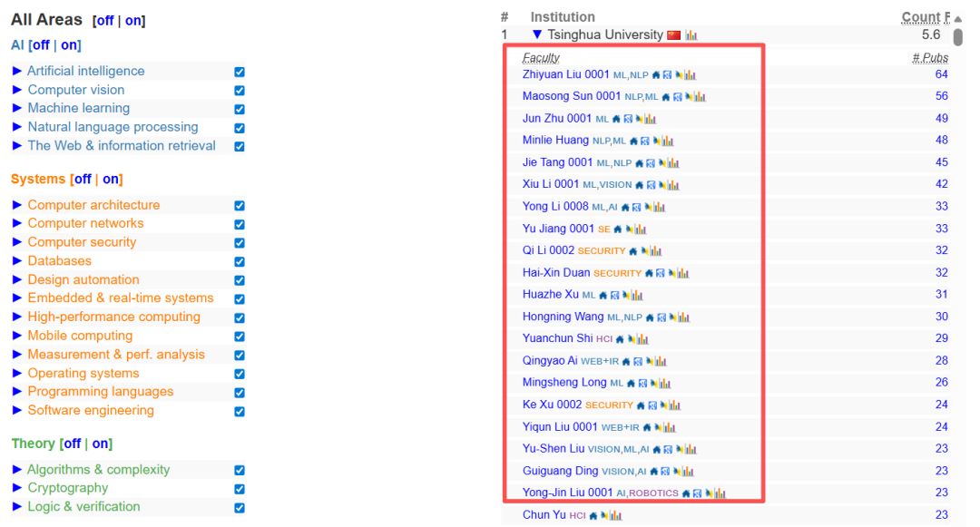The width and height of the screenshot is (980, 527).
Task: Turn Systems areas off
Action: [x=83, y=180]
